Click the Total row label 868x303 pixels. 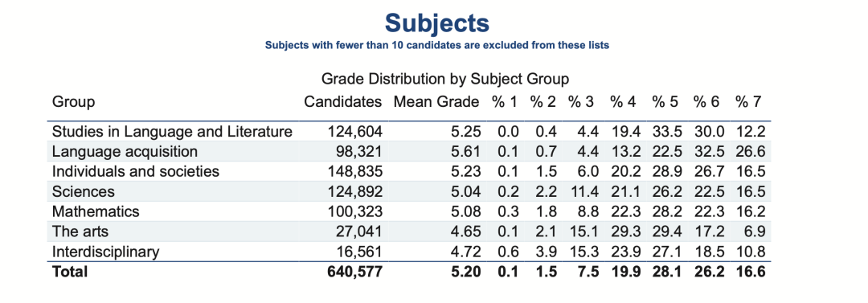pyautogui.click(x=69, y=272)
